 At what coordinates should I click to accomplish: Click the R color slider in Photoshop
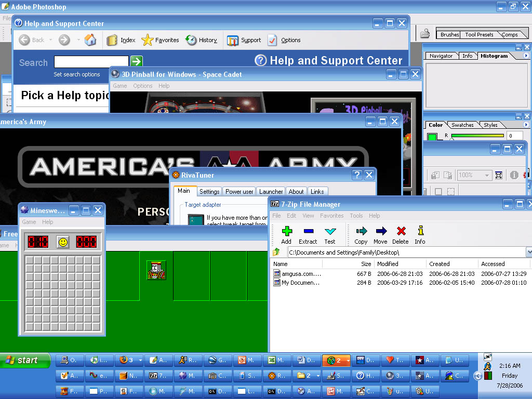pos(477,136)
